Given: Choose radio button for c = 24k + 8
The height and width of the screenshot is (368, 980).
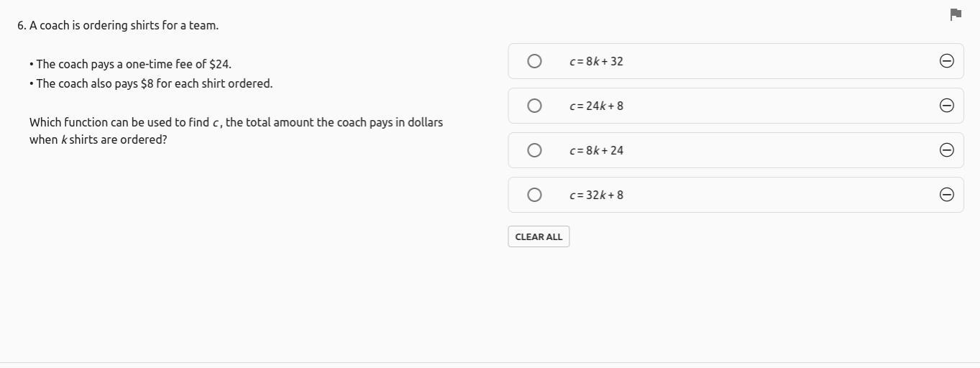Looking at the screenshot, I should [534, 106].
